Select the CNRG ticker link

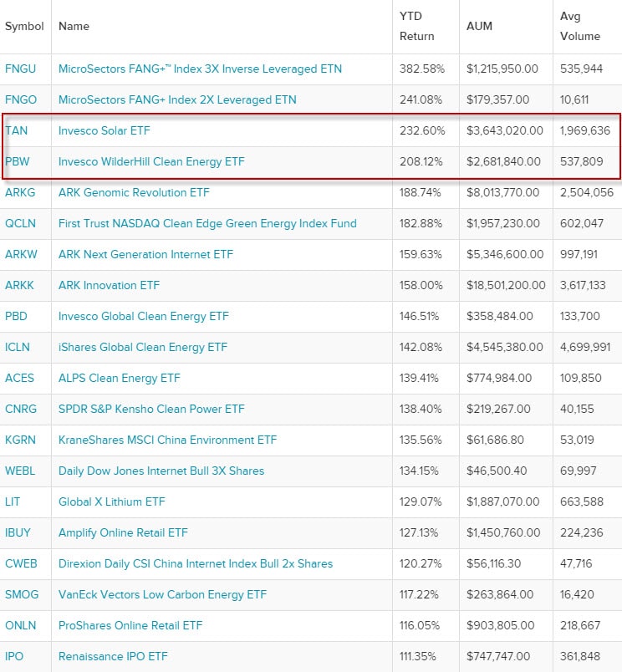pyautogui.click(x=21, y=409)
